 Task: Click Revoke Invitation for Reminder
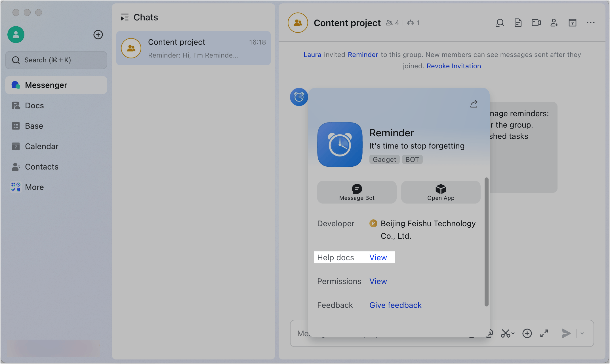pyautogui.click(x=454, y=66)
